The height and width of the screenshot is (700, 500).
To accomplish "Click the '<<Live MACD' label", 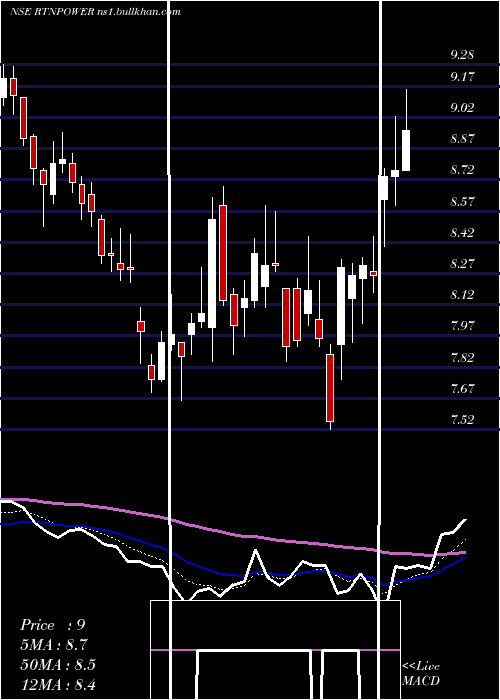I will coord(421,673).
